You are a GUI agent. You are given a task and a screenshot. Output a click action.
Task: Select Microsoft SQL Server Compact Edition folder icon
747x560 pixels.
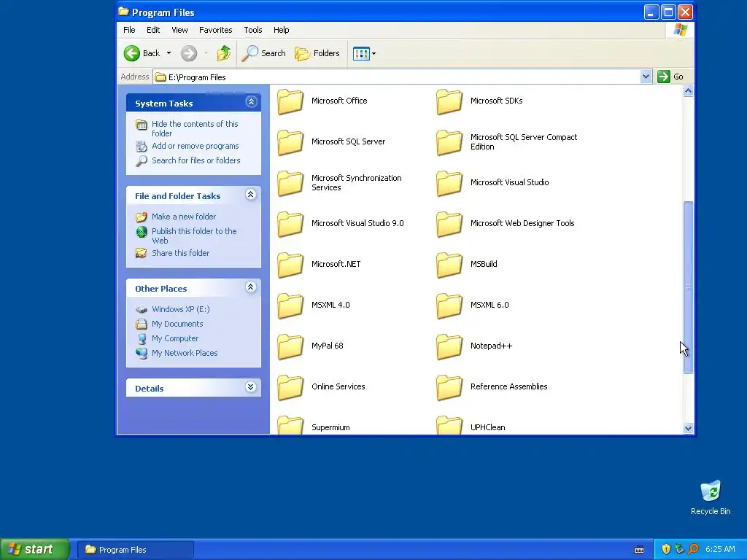coord(449,142)
